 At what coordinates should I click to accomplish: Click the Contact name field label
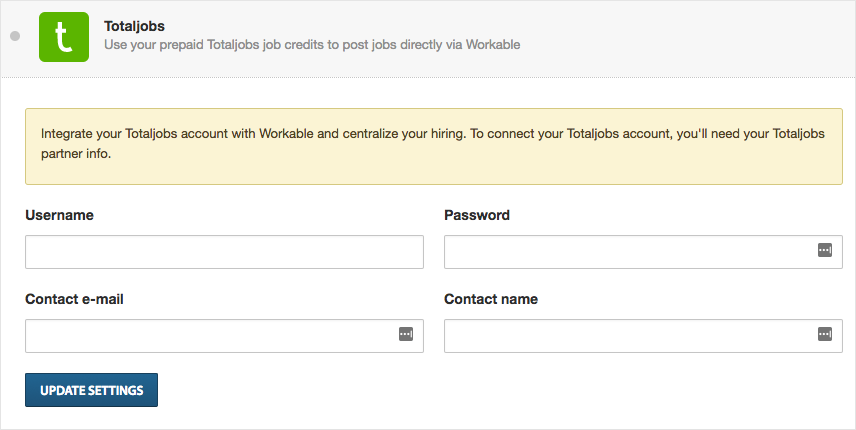[491, 299]
